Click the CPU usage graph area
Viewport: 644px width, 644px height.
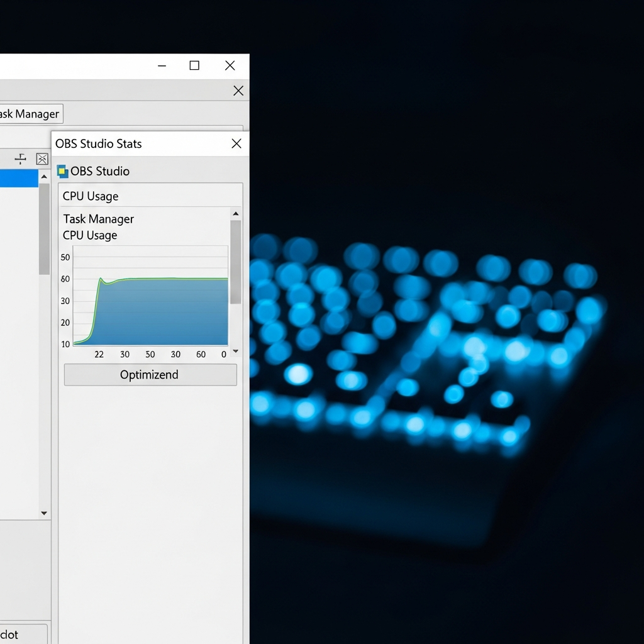150,296
